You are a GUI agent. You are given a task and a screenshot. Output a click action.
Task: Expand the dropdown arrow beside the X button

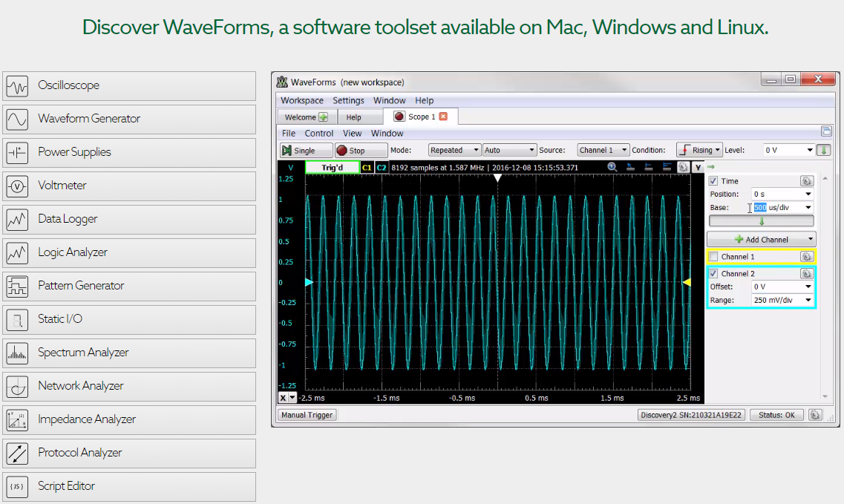tap(292, 398)
